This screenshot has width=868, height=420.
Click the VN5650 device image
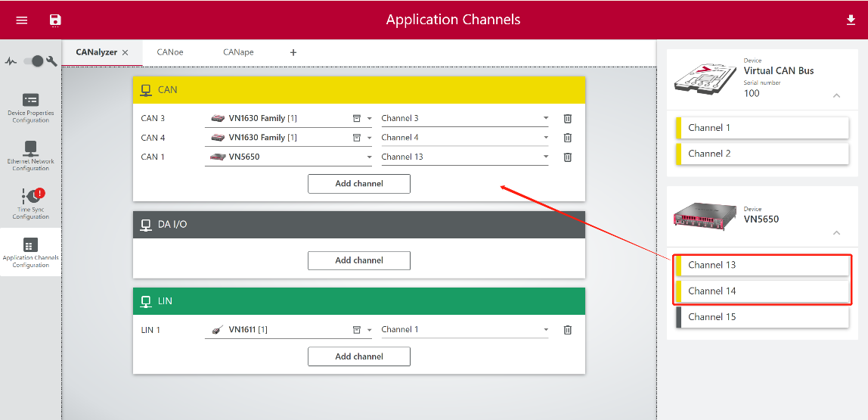[x=705, y=215]
